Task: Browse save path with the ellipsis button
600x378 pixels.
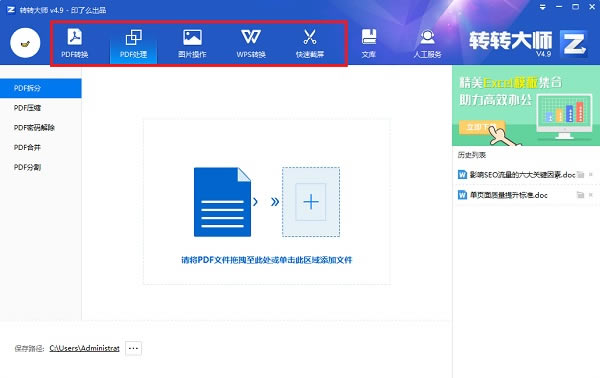Action: [x=133, y=348]
